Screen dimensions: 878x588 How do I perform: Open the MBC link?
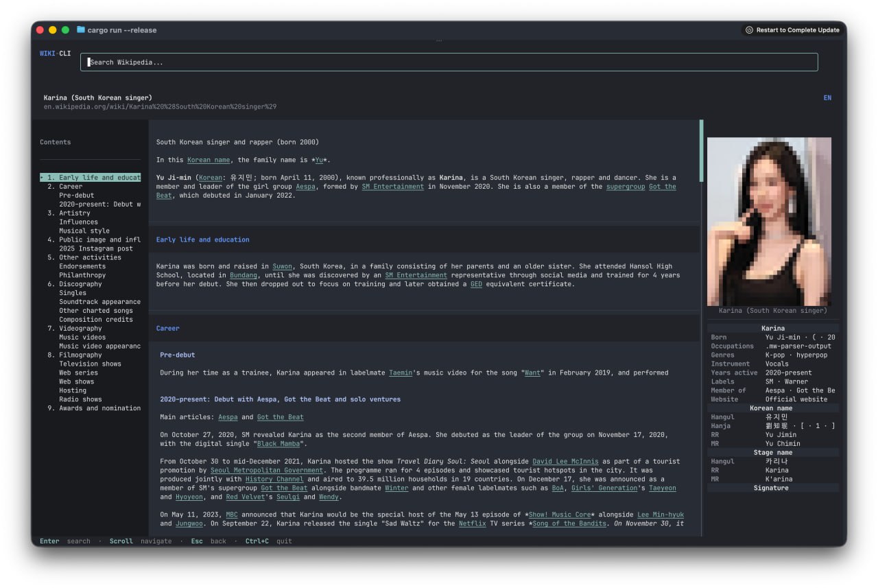point(232,515)
